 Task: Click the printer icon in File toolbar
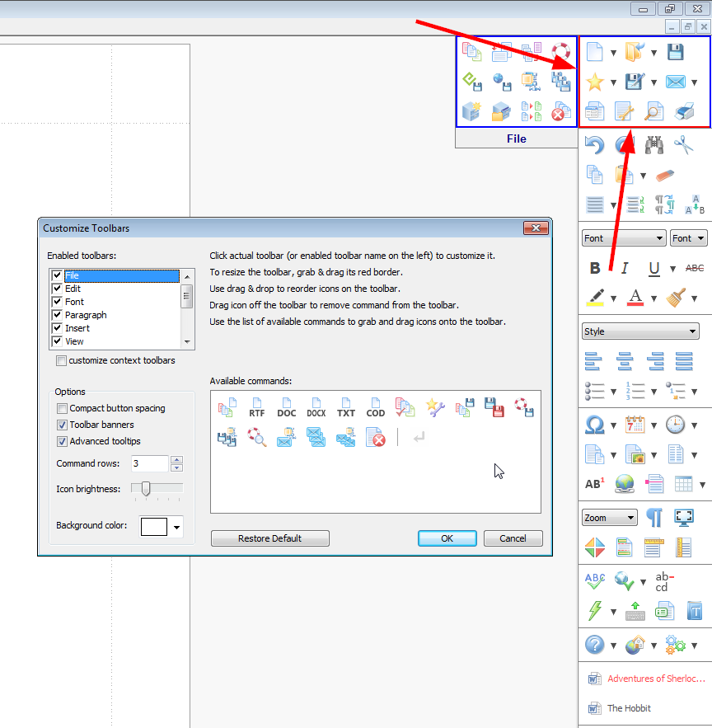click(x=684, y=110)
